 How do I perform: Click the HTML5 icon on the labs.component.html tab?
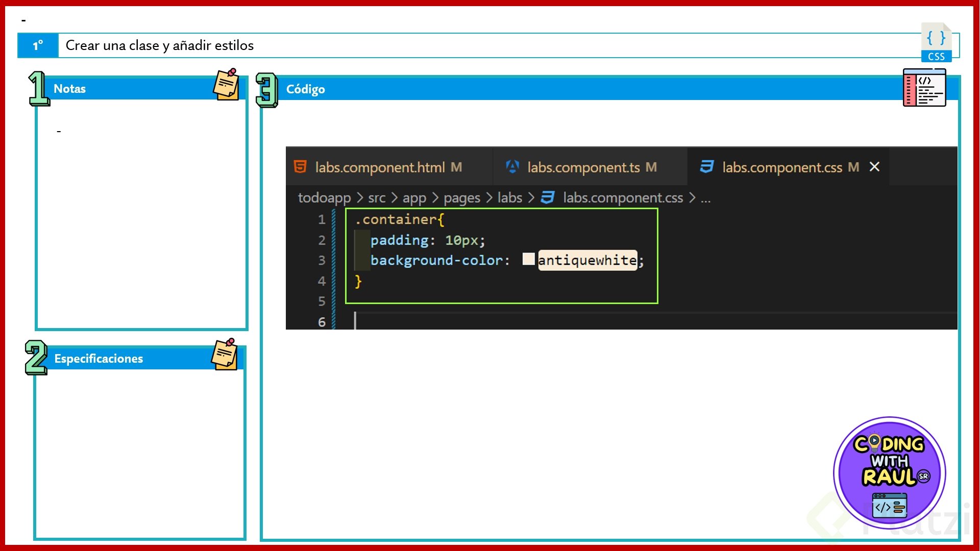(x=300, y=167)
